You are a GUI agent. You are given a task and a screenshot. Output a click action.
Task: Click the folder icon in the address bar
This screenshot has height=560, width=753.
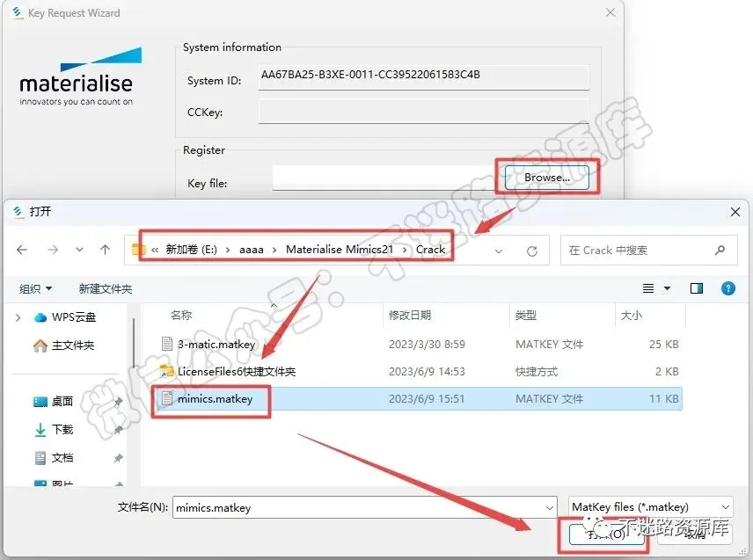(x=138, y=250)
